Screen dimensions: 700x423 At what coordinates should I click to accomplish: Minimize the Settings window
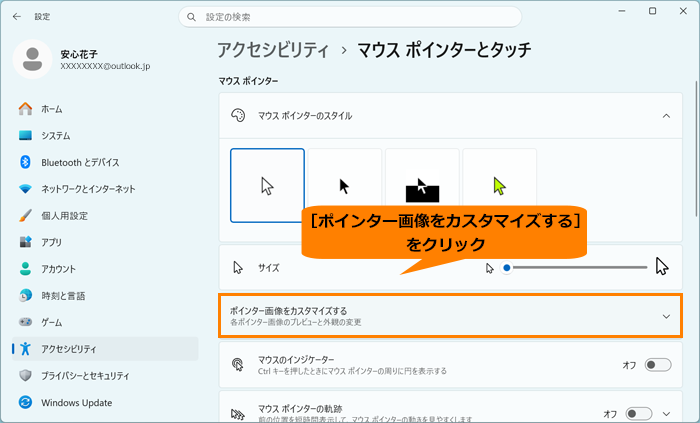click(621, 11)
